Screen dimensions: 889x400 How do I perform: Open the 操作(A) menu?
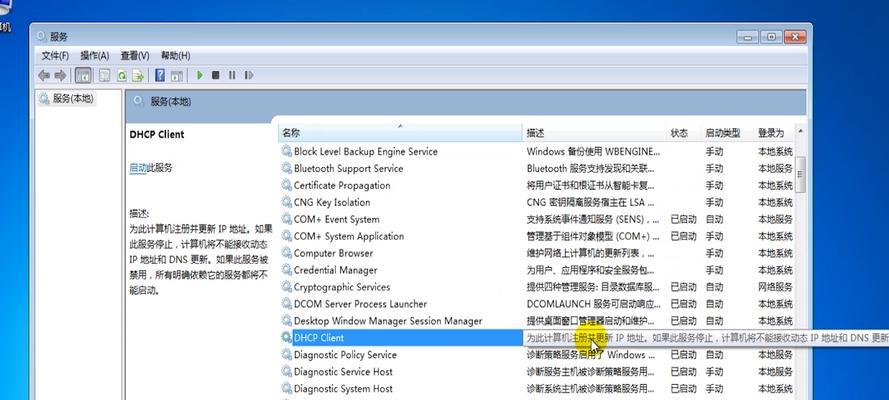[x=95, y=56]
